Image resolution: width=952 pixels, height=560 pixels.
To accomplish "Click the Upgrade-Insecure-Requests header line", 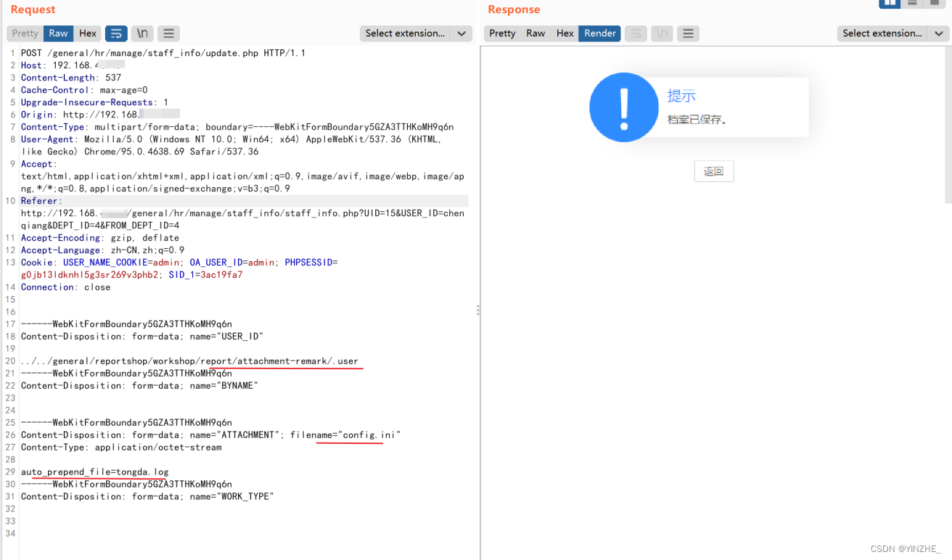I will [x=94, y=102].
